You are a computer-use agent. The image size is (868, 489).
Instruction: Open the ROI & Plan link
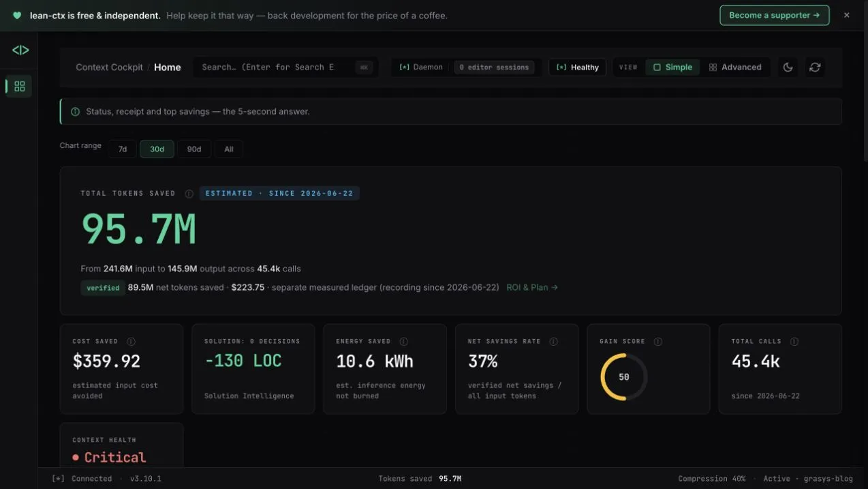coord(532,287)
